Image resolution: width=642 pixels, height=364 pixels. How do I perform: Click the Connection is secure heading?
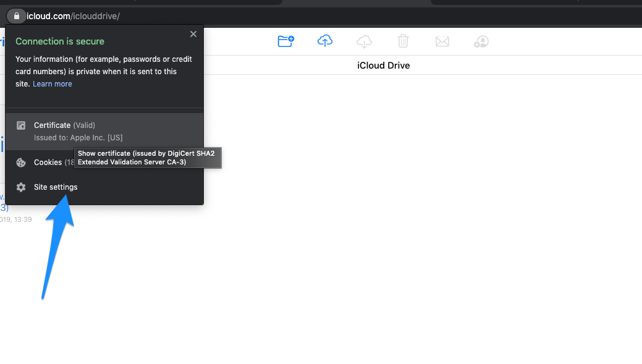pos(60,41)
